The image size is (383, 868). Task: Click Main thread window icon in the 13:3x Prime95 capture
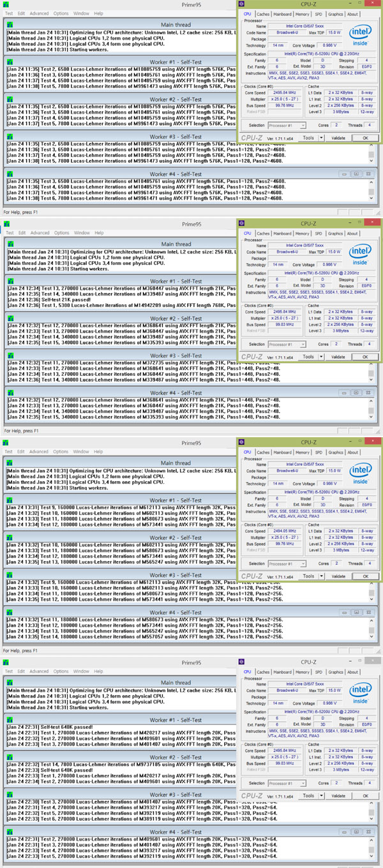(x=9, y=463)
